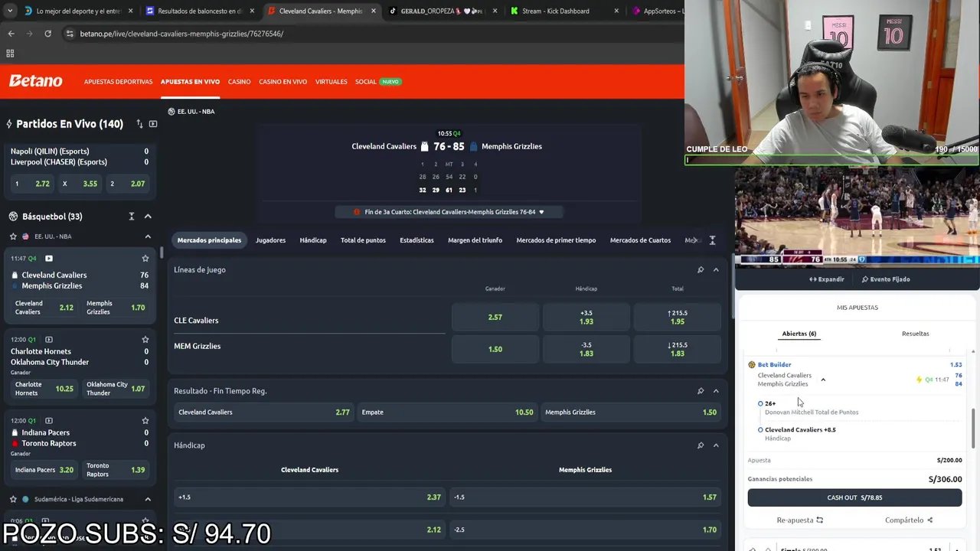This screenshot has width=980, height=551.
Task: Collapse the Hándicap market section
Action: pyautogui.click(x=716, y=445)
